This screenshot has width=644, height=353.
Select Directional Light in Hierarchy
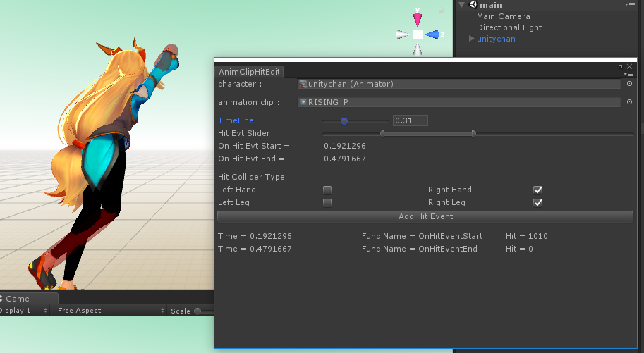(509, 27)
